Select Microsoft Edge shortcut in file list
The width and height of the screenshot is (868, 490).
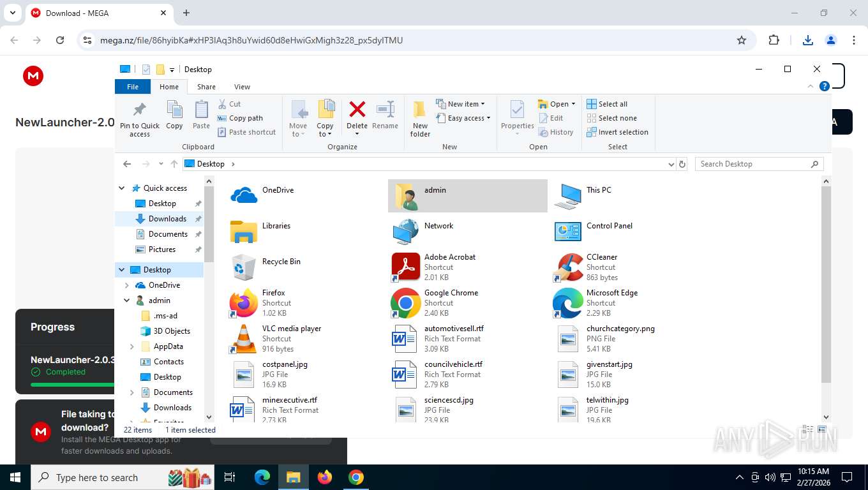(631, 302)
